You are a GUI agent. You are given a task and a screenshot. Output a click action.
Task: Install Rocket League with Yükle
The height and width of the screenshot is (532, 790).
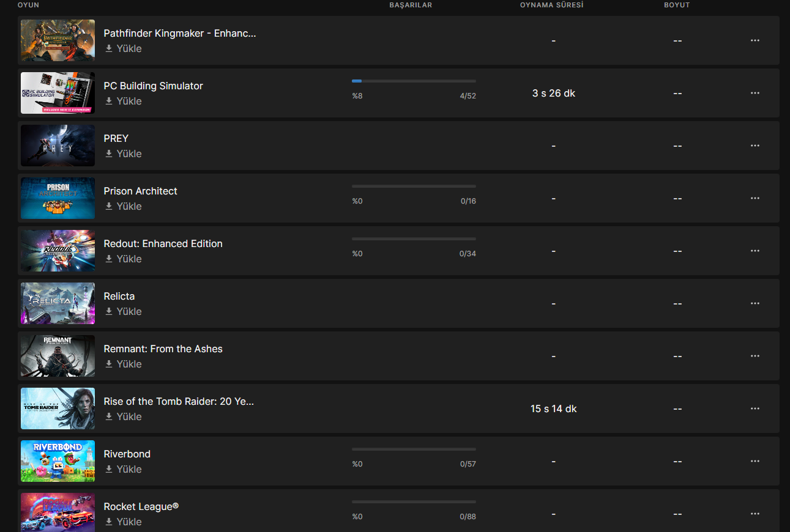pos(123,522)
